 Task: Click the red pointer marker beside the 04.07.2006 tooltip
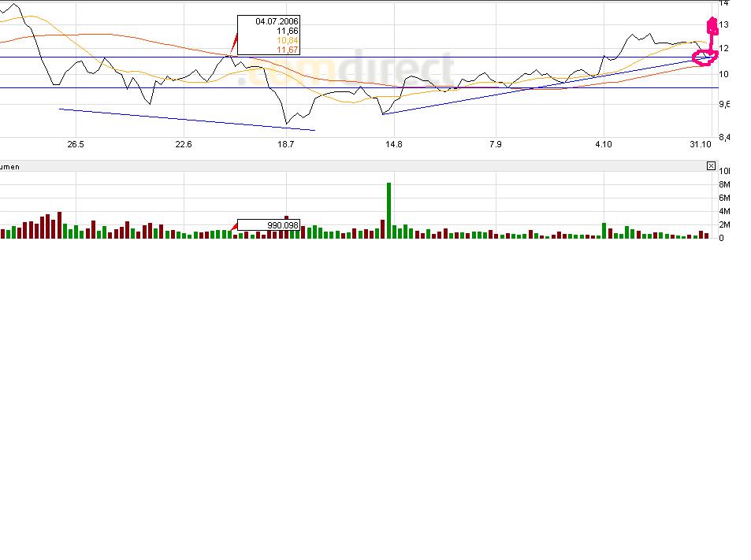click(234, 42)
